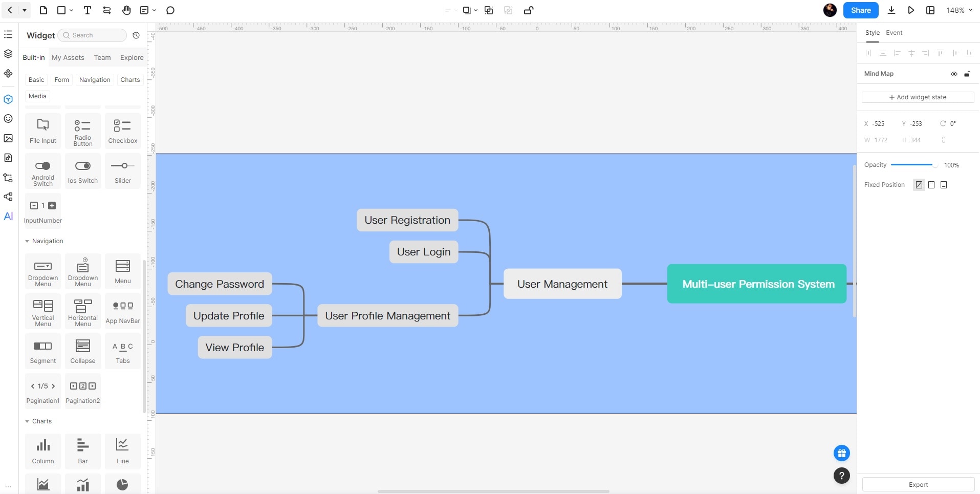Click the Share button

tap(861, 10)
